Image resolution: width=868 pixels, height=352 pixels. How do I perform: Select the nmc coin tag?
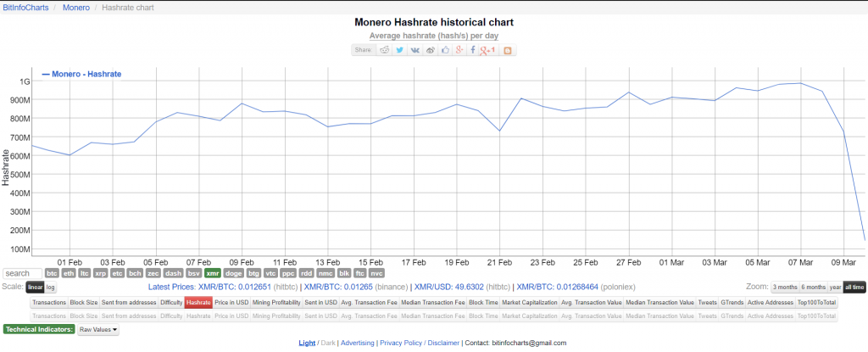pyautogui.click(x=326, y=273)
